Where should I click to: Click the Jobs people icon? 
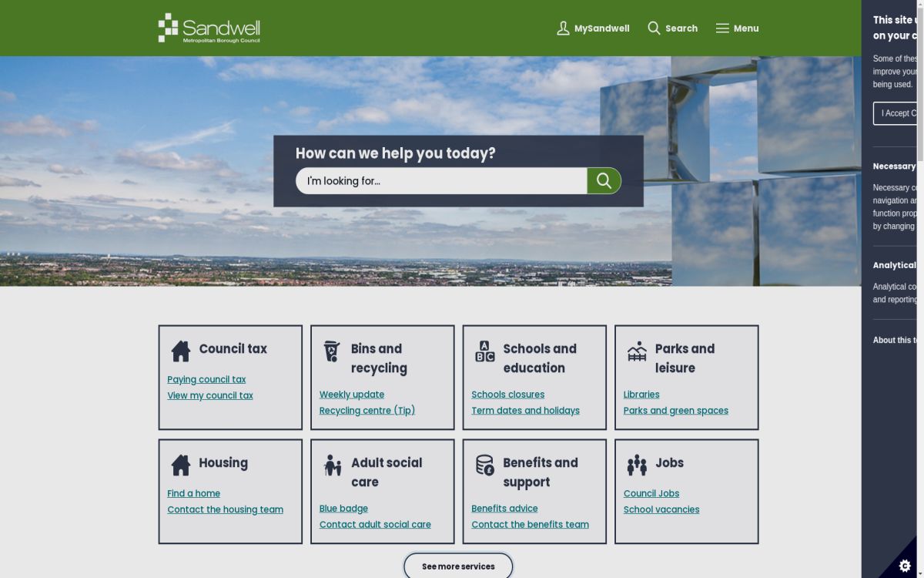click(x=637, y=465)
